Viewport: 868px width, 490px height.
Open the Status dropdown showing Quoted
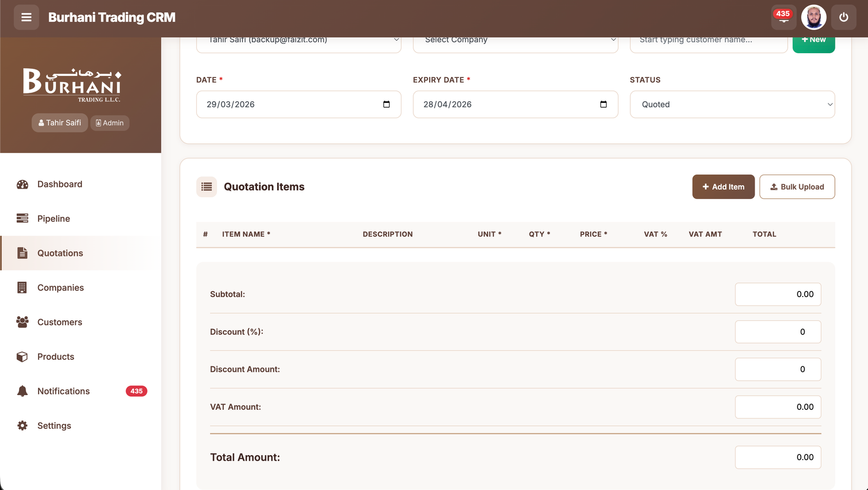732,104
